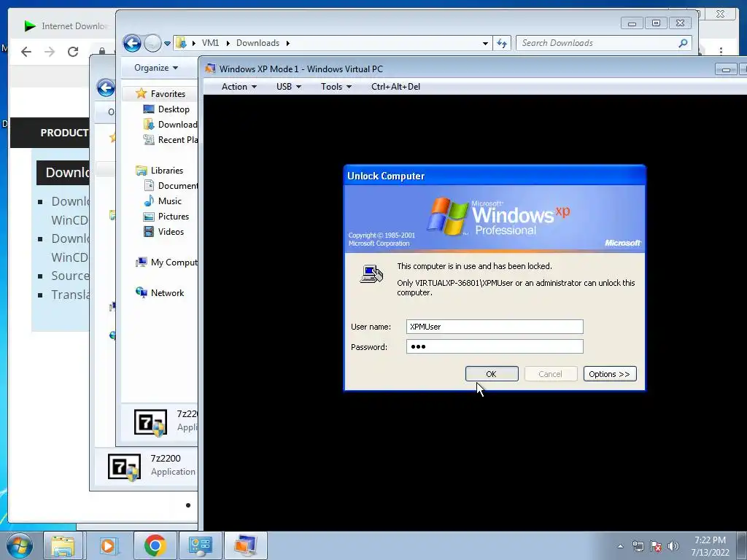
Task: Click back arrow in rear Explorer window
Action: 106,87
